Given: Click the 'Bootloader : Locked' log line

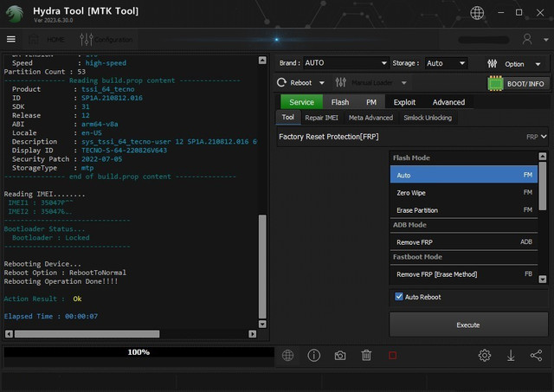Looking at the screenshot, I should 50,238.
